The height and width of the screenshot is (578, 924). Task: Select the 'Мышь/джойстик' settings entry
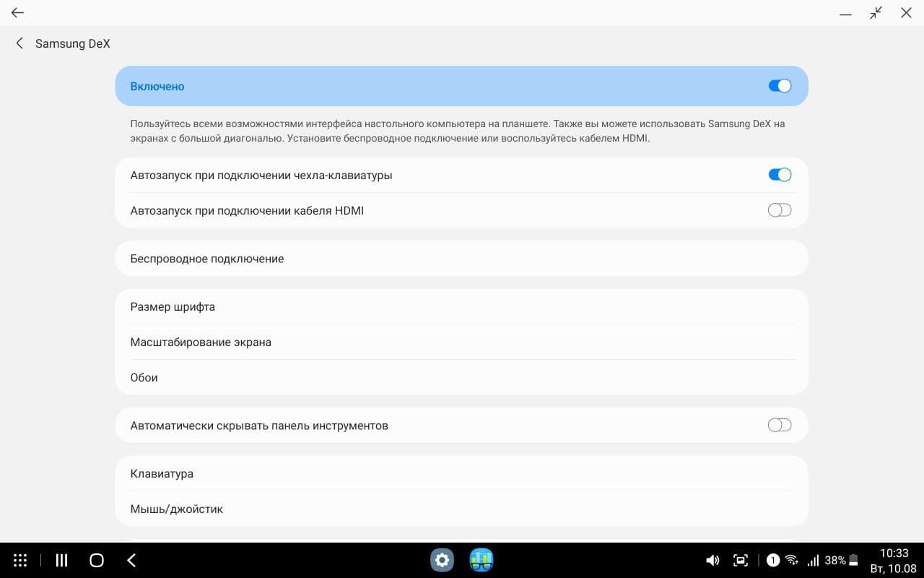point(462,509)
